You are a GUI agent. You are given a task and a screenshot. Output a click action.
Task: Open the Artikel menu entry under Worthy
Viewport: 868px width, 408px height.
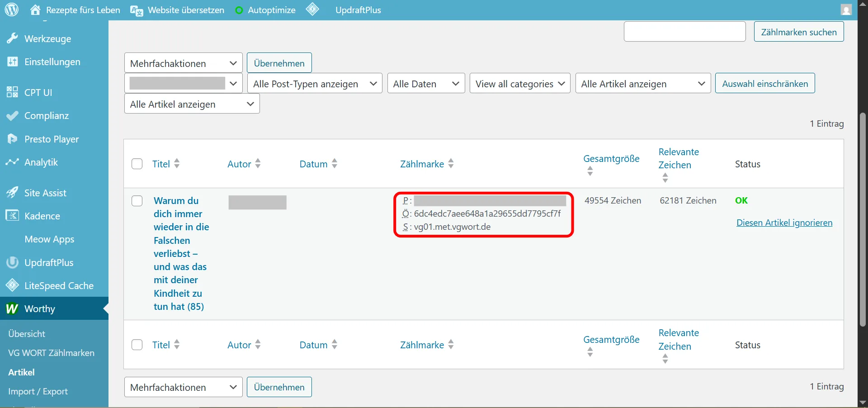(21, 373)
